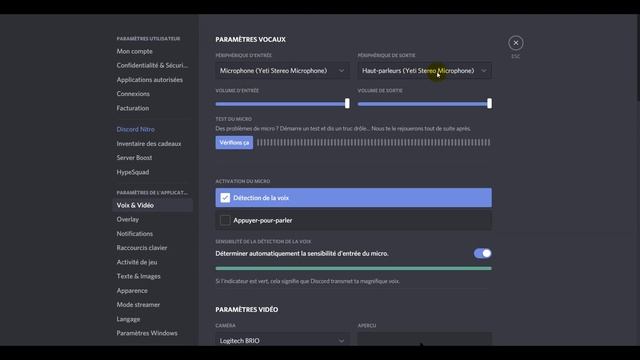Click the PARAMÈTRES VOCAUX heading
Image resolution: width=640 pixels, height=360 pixels.
pyautogui.click(x=251, y=40)
